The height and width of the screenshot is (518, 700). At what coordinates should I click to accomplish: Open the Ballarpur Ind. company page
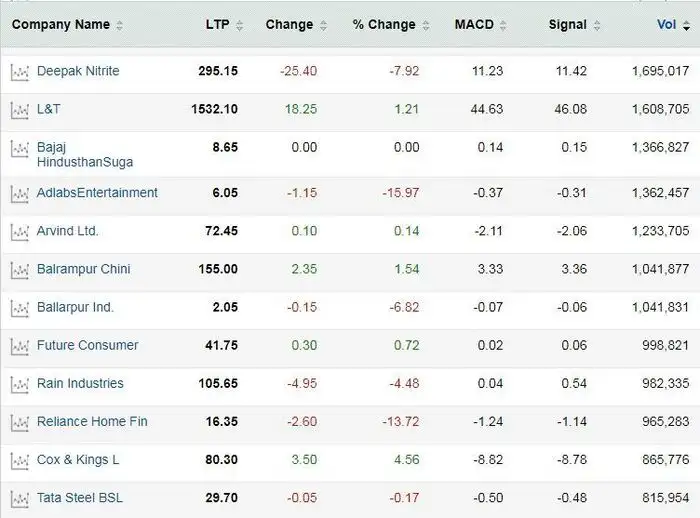point(75,308)
